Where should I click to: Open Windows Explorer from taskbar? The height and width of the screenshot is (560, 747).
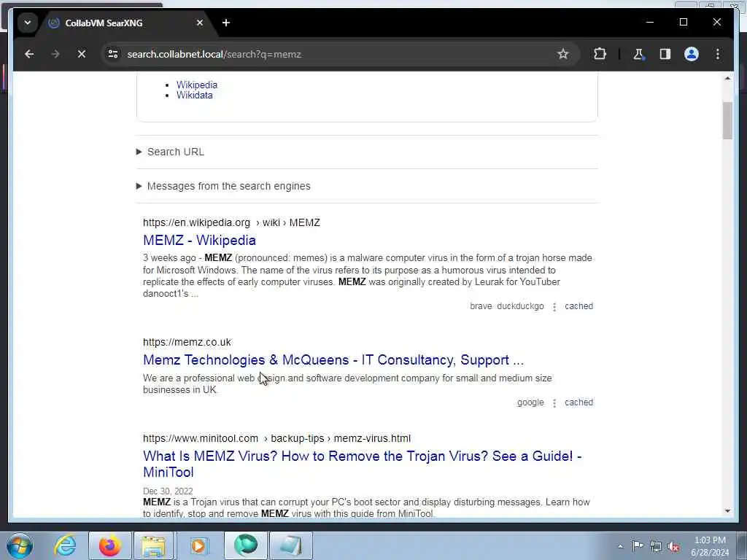pyautogui.click(x=153, y=545)
